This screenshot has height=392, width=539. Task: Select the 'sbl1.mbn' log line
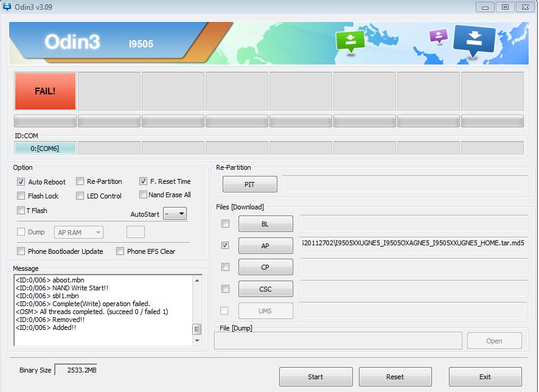point(47,296)
